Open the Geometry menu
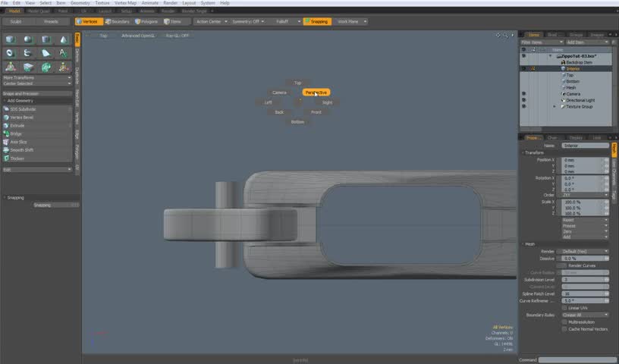The width and height of the screenshot is (619, 364). (80, 3)
